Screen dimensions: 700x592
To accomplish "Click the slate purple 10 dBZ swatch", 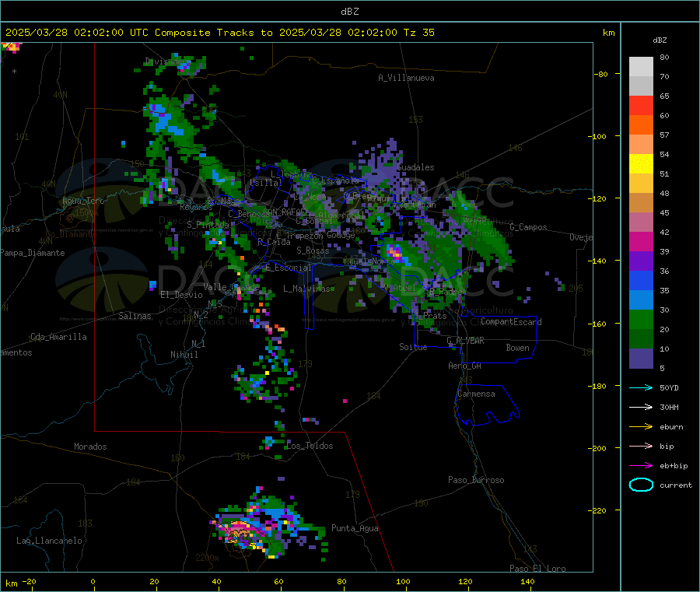I will tap(641, 359).
